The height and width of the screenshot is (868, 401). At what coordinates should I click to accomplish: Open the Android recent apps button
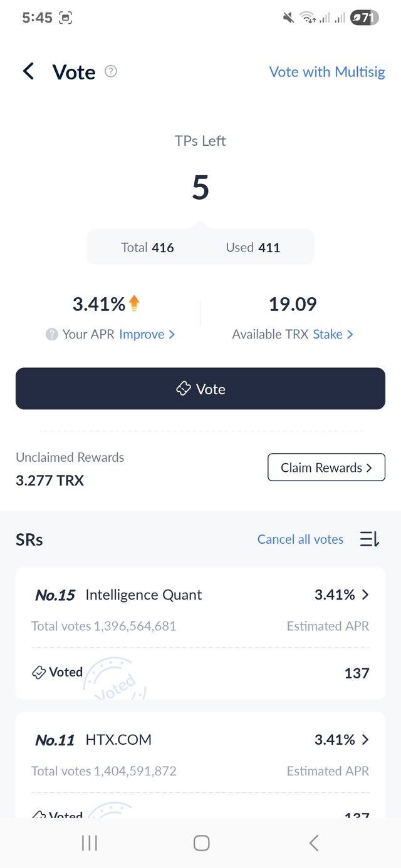tap(90, 843)
